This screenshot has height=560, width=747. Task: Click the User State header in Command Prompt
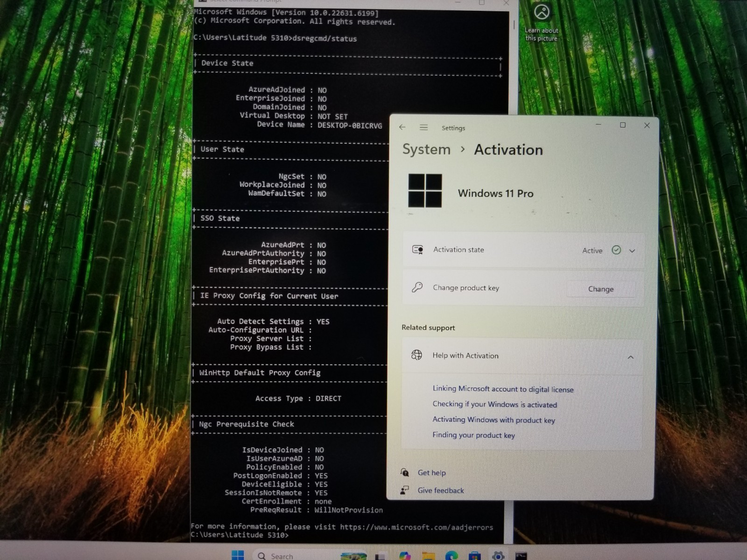(x=222, y=149)
